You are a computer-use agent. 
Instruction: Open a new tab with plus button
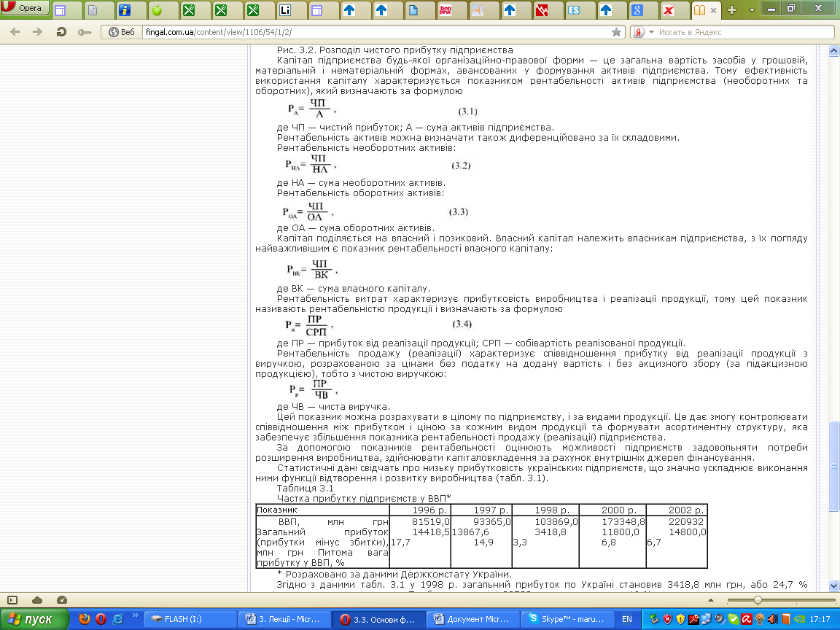click(732, 9)
